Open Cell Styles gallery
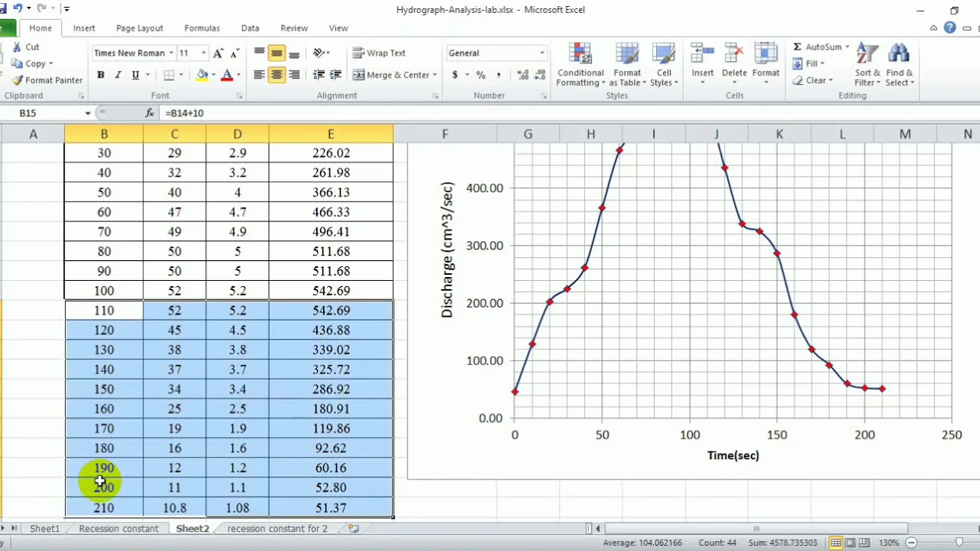The height and width of the screenshot is (551, 980). (x=664, y=65)
